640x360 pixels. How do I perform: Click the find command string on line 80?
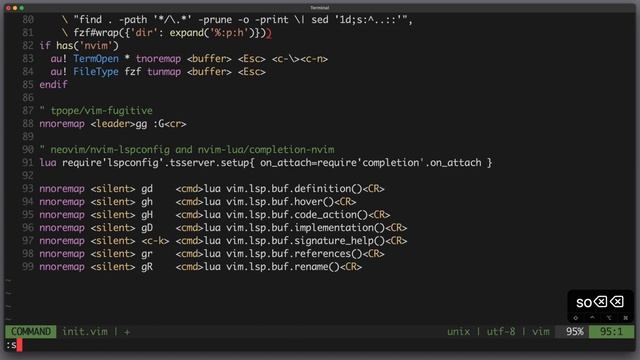coord(240,20)
